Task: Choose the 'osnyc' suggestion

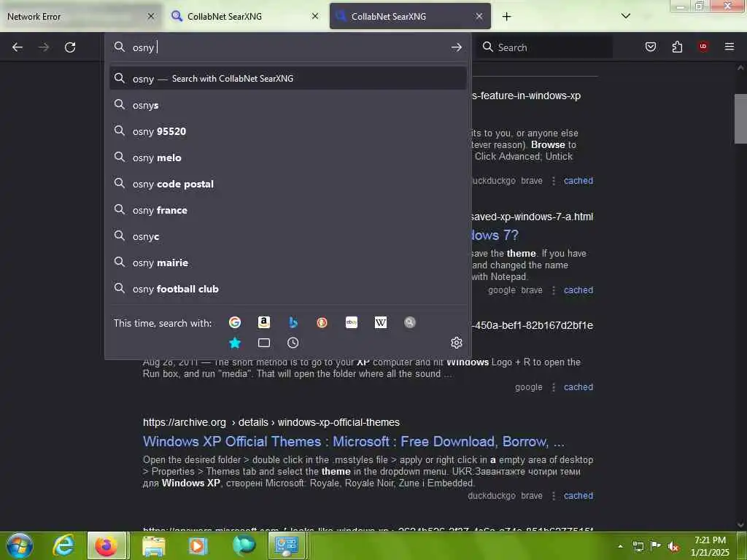Action: [x=287, y=236]
